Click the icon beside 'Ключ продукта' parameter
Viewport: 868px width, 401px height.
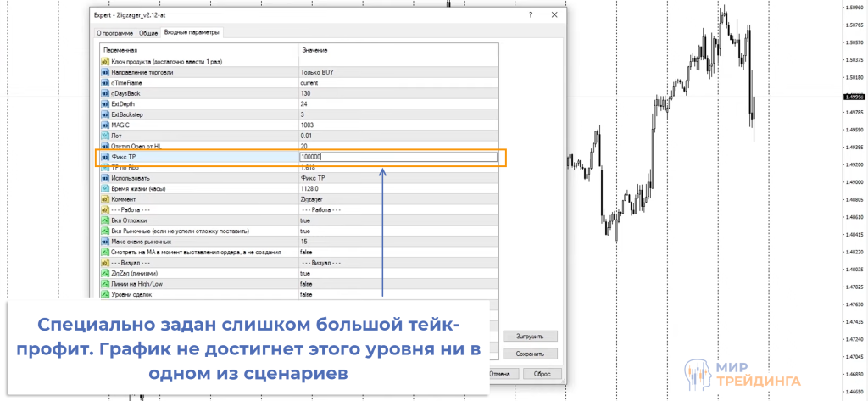pyautogui.click(x=105, y=62)
